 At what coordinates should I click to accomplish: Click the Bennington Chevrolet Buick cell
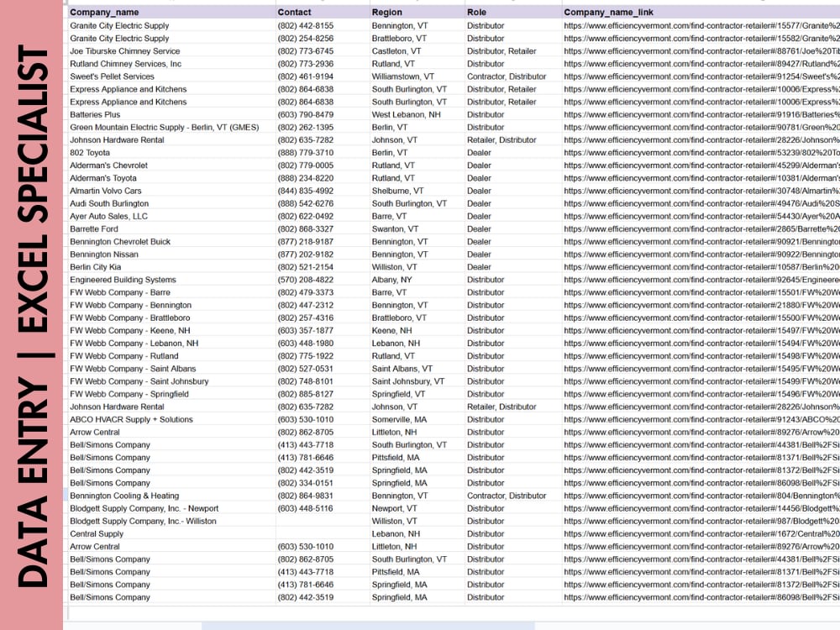click(x=172, y=242)
